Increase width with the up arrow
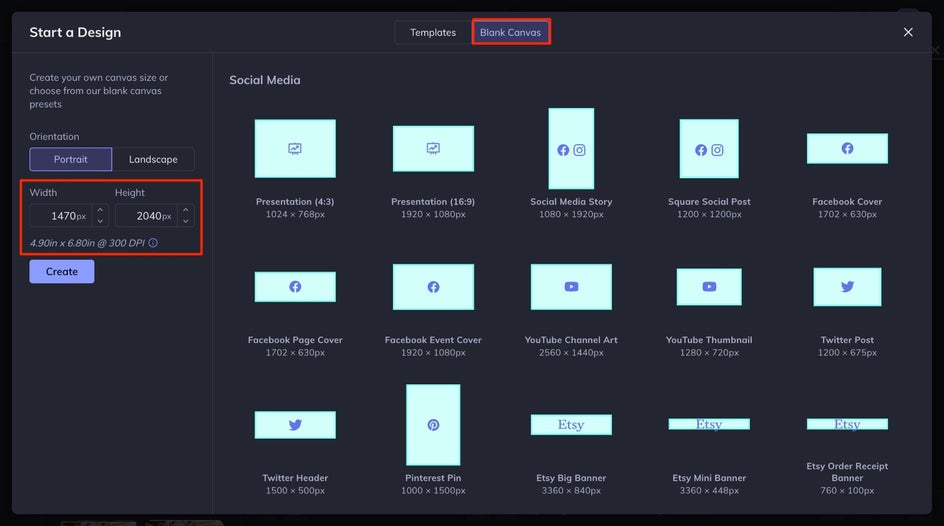This screenshot has height=526, width=944. pos(100,210)
